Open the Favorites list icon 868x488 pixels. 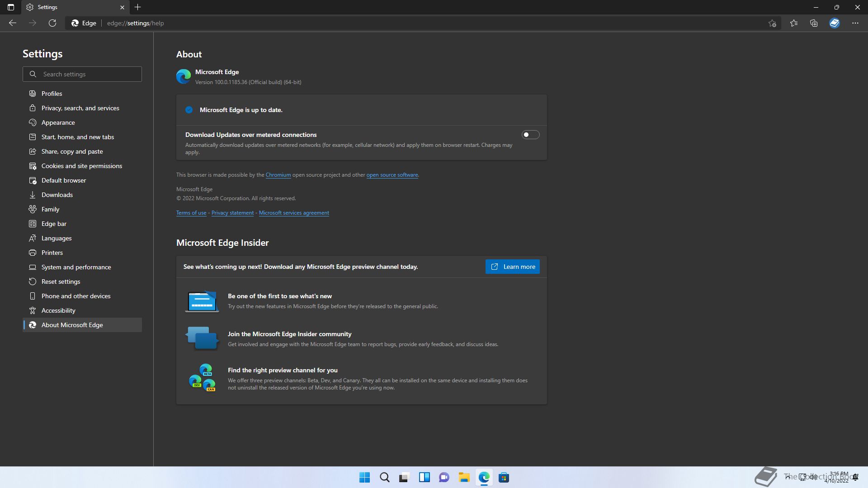(794, 23)
